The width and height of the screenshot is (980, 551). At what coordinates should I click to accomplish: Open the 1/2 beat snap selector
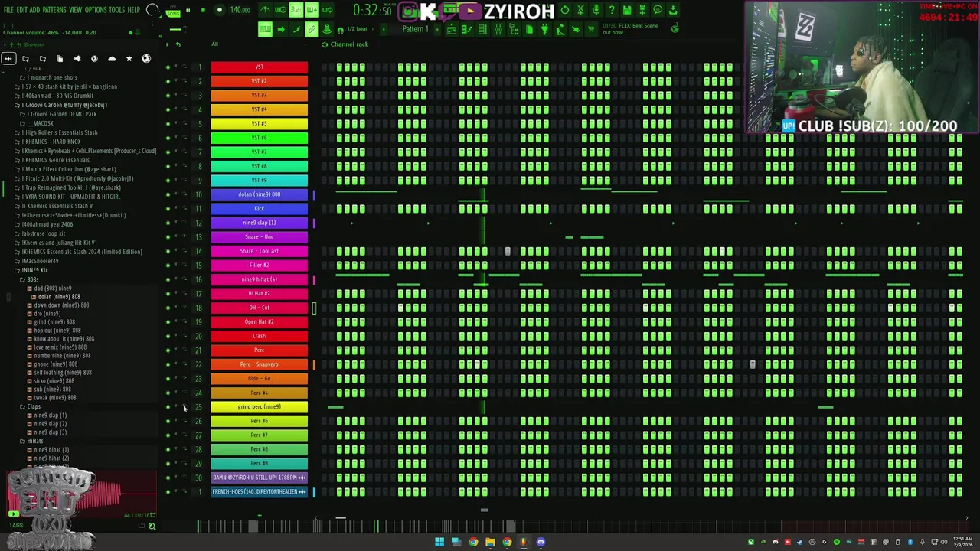coord(357,29)
